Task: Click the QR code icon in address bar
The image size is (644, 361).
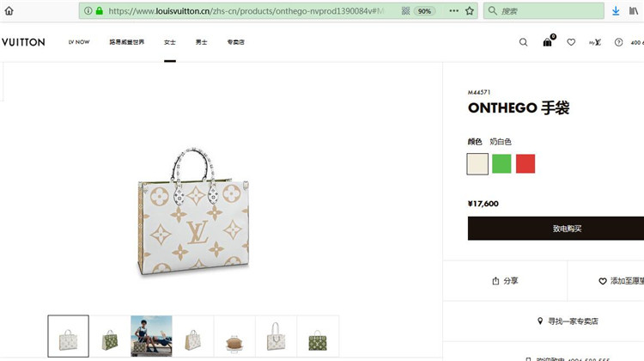Action: 405,11
